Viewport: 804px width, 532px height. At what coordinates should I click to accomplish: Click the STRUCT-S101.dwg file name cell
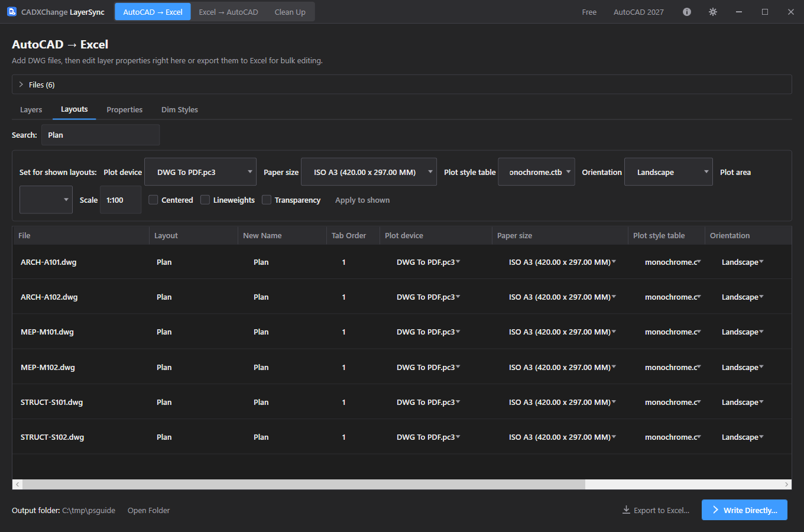pos(52,402)
